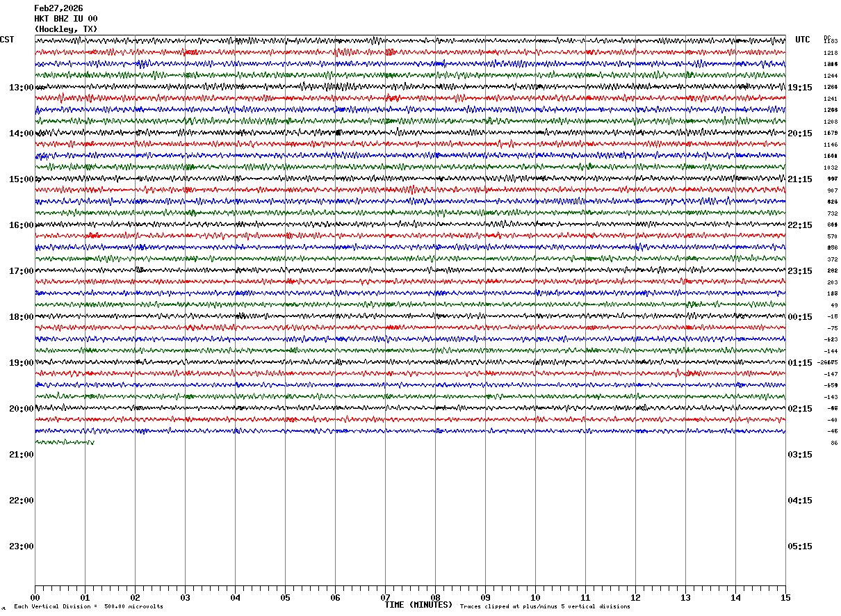This screenshot has width=841, height=616.
Task: Click the DC offset value 1208
Action: [831, 122]
